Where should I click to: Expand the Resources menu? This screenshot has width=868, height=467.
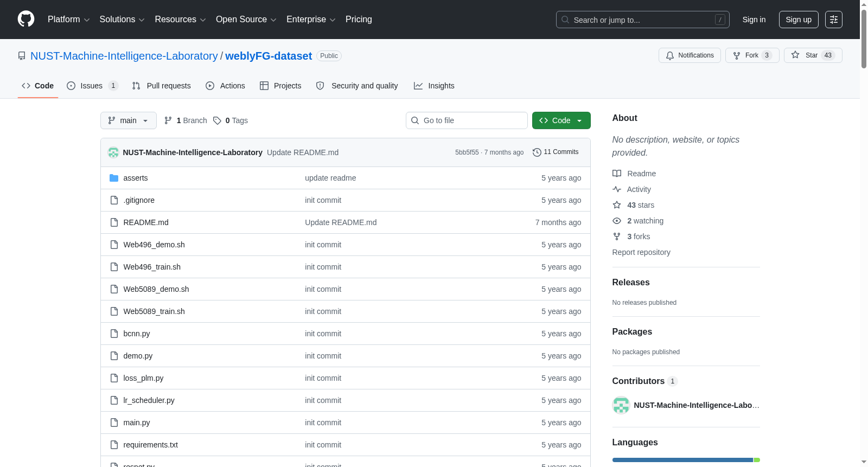180,20
